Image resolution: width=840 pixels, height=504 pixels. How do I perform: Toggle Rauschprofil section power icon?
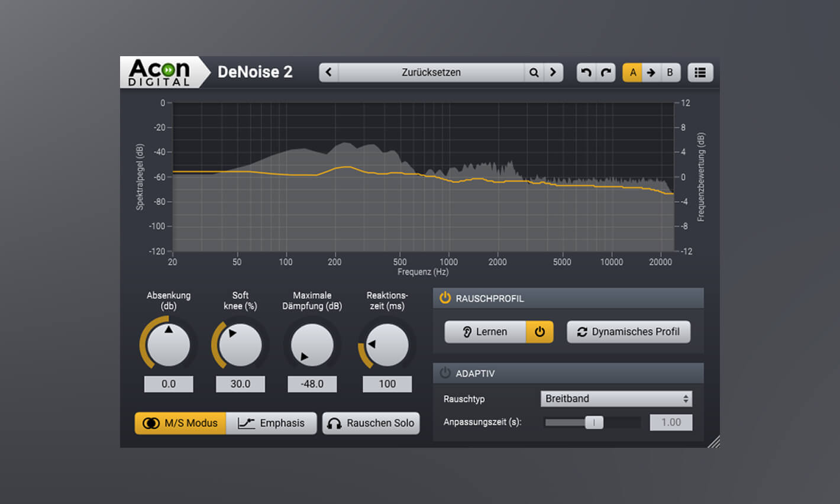coord(445,298)
